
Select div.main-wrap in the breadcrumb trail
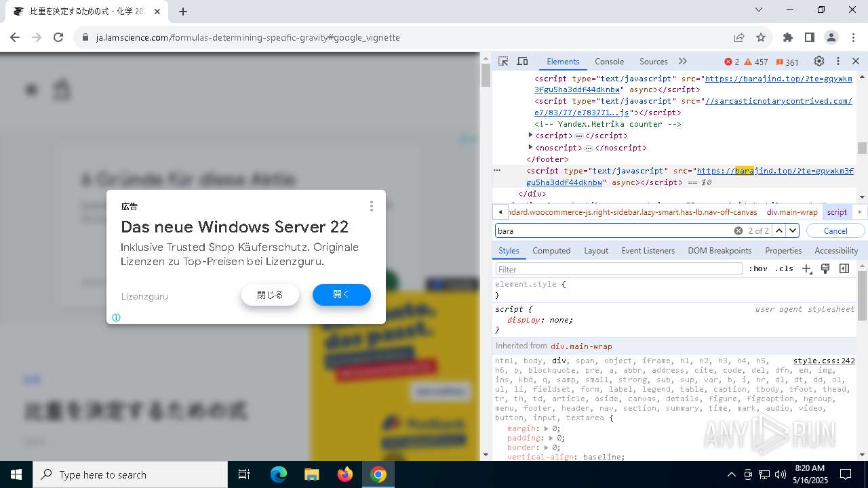792,212
